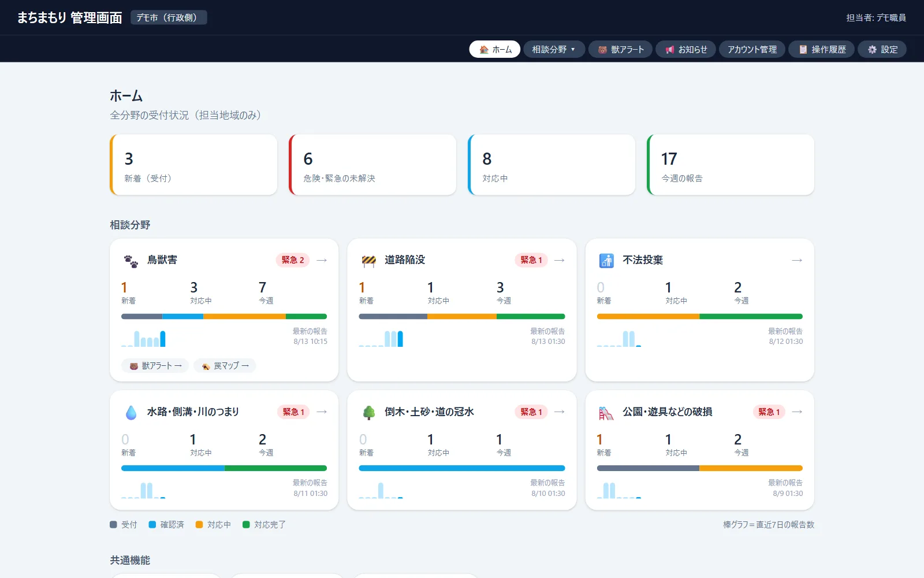Open 水路・側溝・川のつまり via its arrow
This screenshot has height=578, width=924.
pos(322,412)
